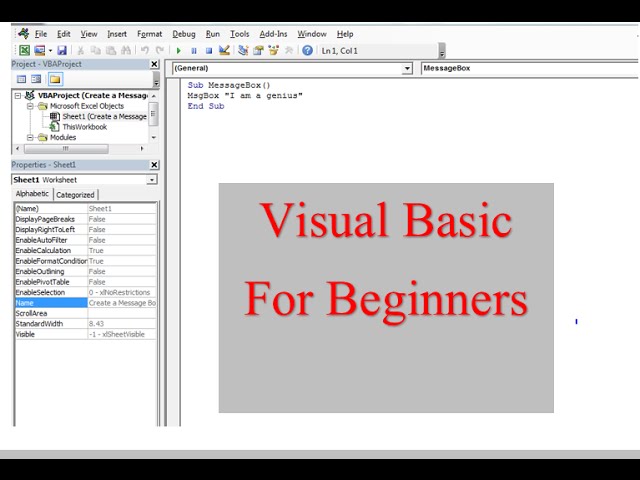The image size is (640, 480).
Task: Click the project tree scroll-down arrow
Action: point(154,138)
